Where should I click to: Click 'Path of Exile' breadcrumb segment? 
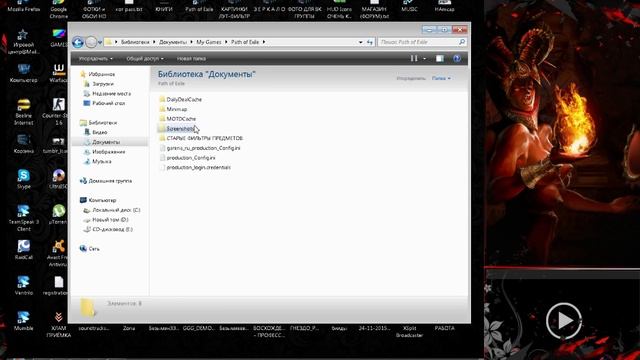point(245,42)
